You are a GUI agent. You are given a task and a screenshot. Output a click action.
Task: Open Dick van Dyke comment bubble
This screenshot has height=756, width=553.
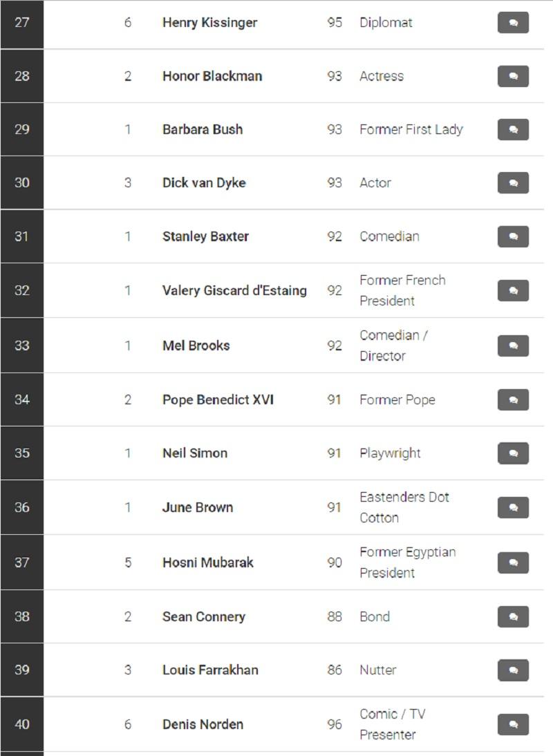(513, 183)
